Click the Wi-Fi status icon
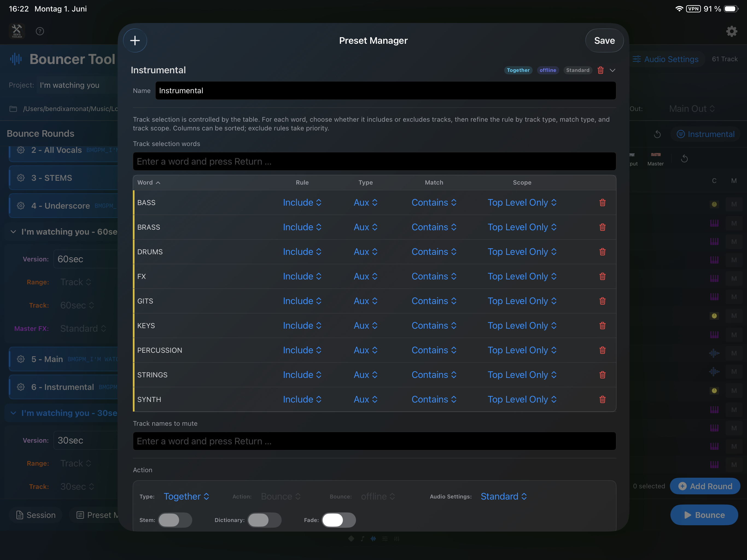This screenshot has height=560, width=747. coord(679,9)
